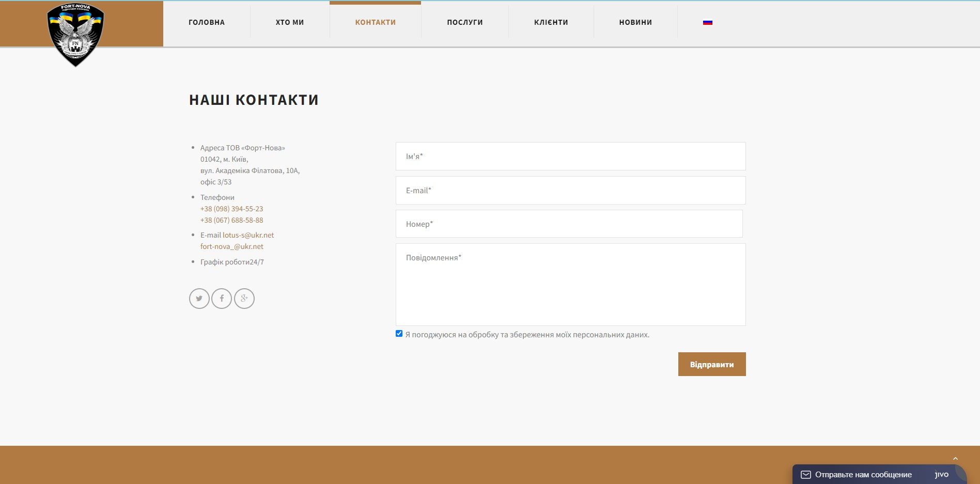980x484 pixels.
Task: Call the +38 (098) 394-55-23 phone link
Action: click(x=231, y=209)
